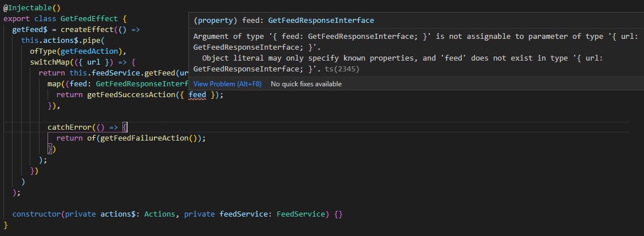Screen dimensions: 644x236
Task: Click the url parameter in switchMap
Action: coord(94,62)
